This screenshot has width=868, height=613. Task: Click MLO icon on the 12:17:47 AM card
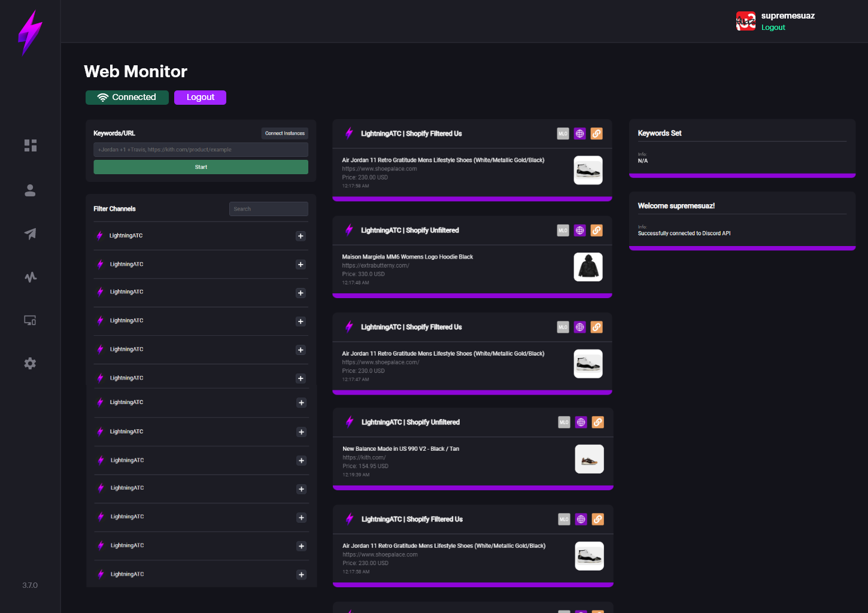click(563, 327)
